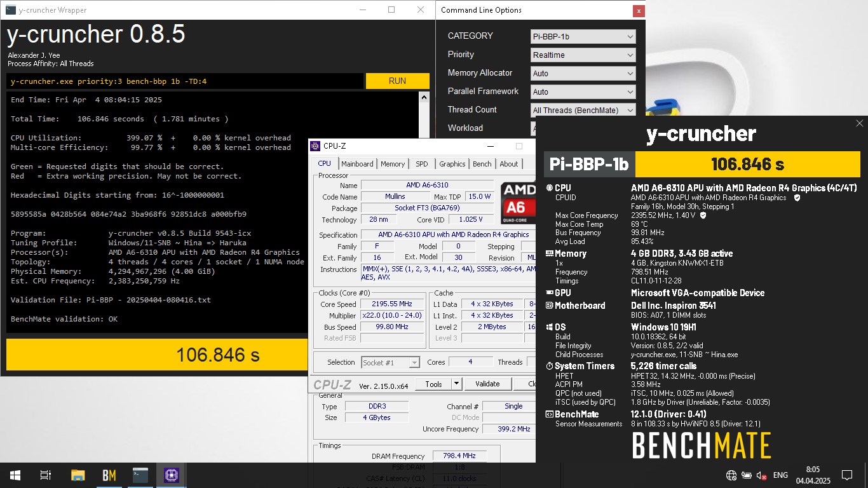Click the Tools button in CPU-Z

[x=433, y=384]
